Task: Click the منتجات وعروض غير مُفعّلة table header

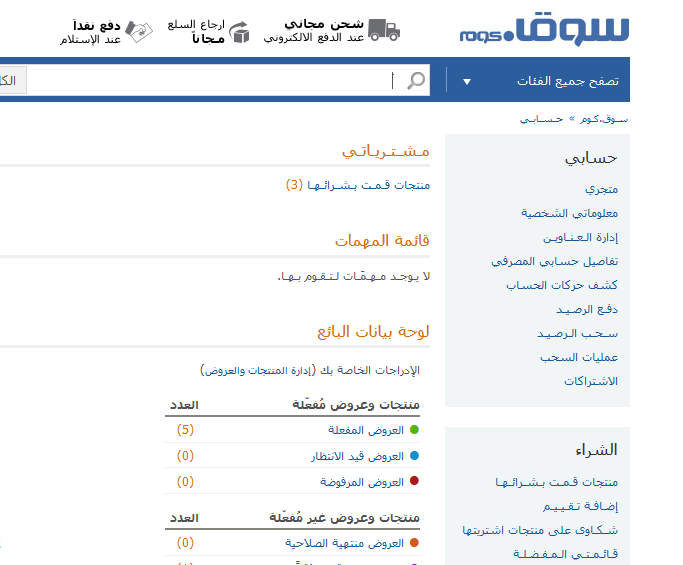Action: (344, 518)
